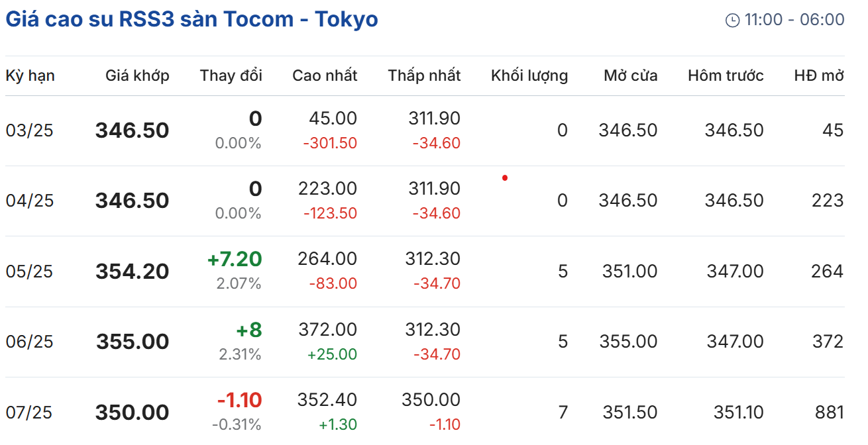Image resolution: width=868 pixels, height=445 pixels.
Task: Click the red dot marker in the table
Action: tap(505, 177)
